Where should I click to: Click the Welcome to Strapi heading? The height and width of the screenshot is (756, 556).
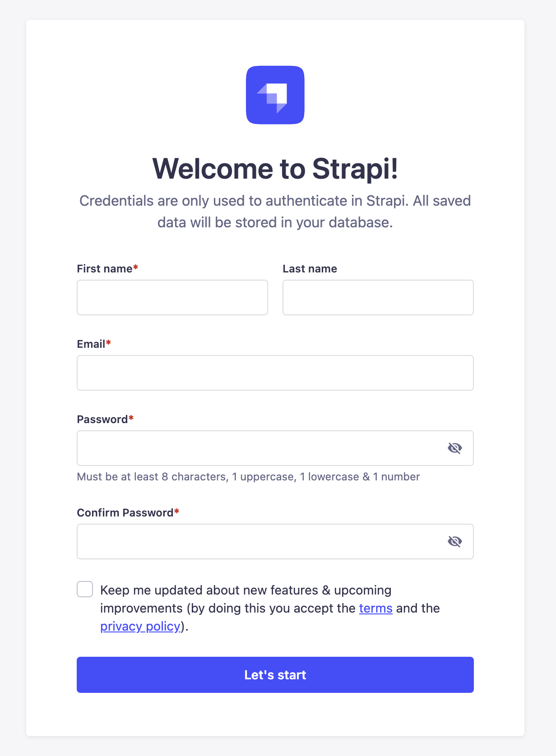[x=275, y=169]
